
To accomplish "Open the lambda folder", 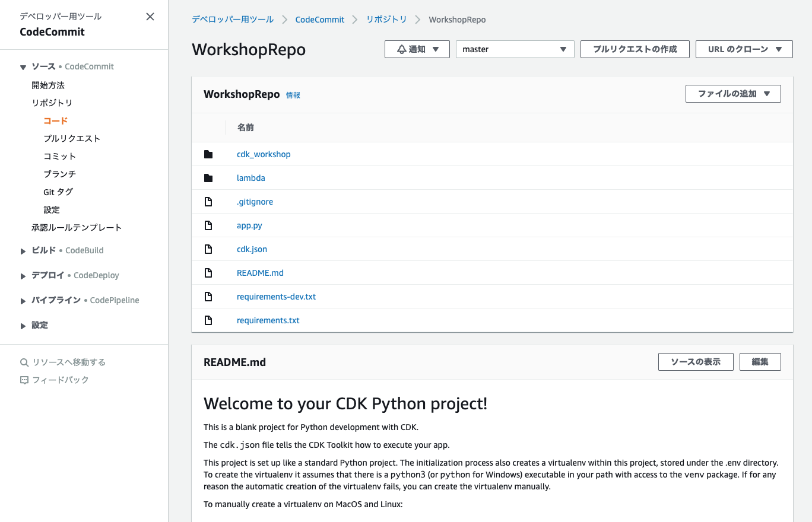I will tap(251, 178).
